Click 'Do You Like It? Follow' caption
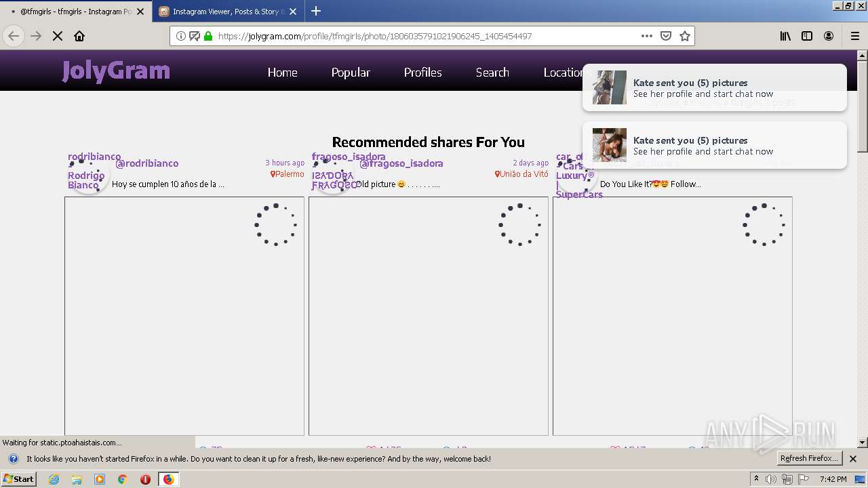 click(x=650, y=184)
